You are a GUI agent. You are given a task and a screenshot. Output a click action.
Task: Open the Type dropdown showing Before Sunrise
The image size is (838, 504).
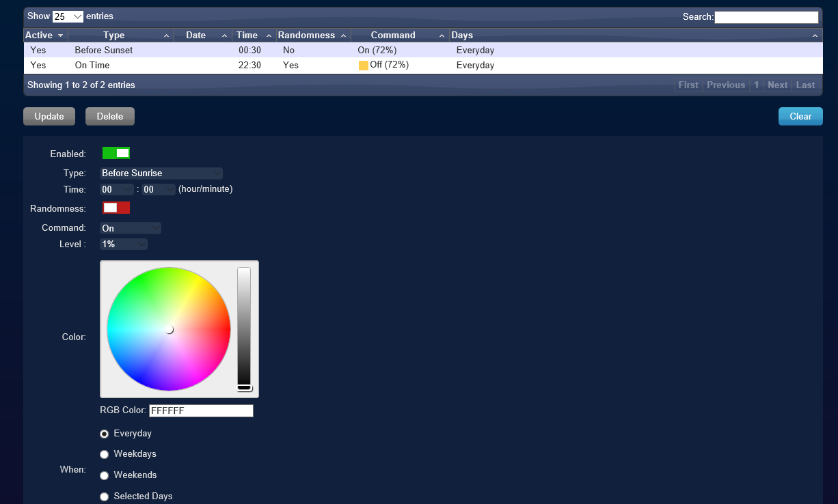click(x=161, y=173)
